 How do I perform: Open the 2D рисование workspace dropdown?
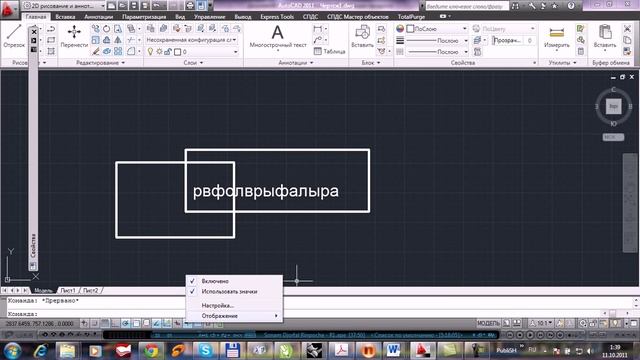click(x=64, y=6)
